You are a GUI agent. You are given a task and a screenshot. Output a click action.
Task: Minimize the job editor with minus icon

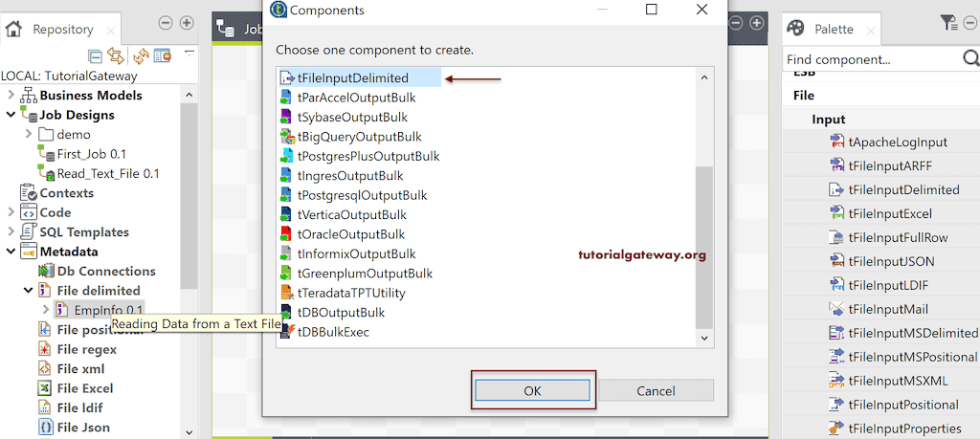point(736,23)
